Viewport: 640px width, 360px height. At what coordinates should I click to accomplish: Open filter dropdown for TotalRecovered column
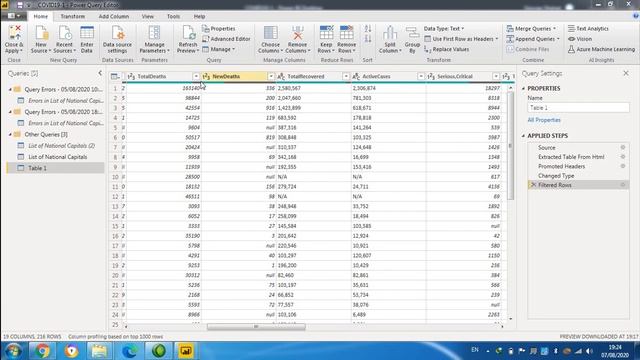[346, 76]
